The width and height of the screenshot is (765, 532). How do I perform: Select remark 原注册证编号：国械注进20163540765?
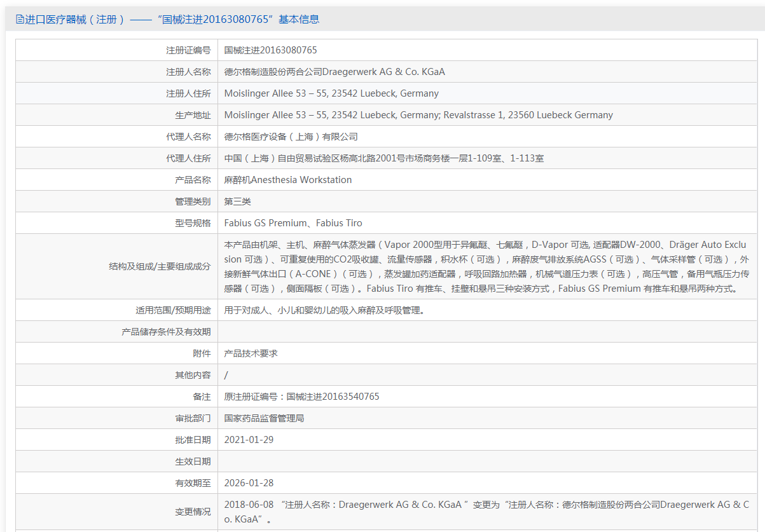pyautogui.click(x=302, y=397)
